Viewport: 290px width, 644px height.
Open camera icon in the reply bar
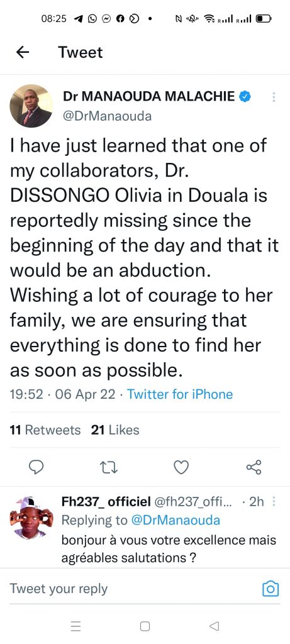(x=270, y=589)
